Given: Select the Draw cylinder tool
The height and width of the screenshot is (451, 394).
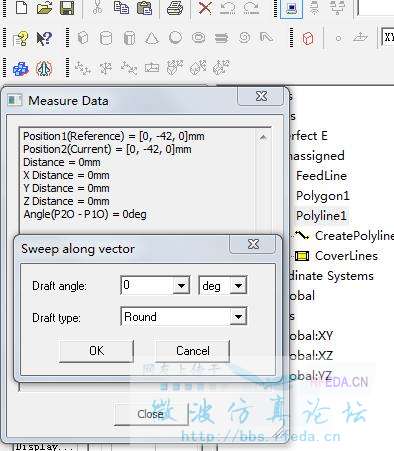Looking at the screenshot, I should (106, 38).
